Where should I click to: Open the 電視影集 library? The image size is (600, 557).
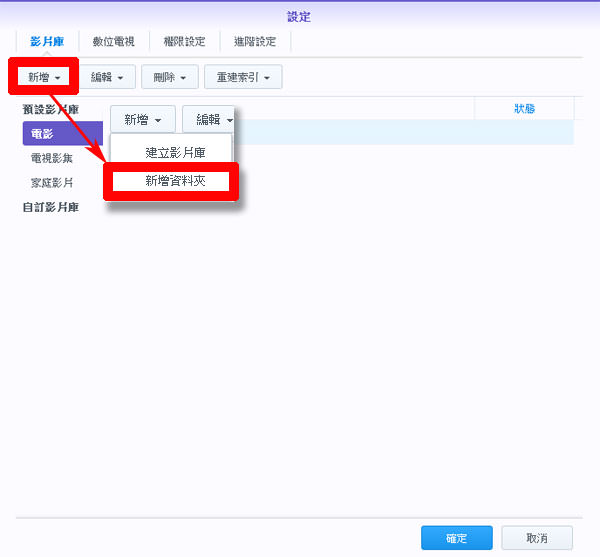pyautogui.click(x=50, y=158)
